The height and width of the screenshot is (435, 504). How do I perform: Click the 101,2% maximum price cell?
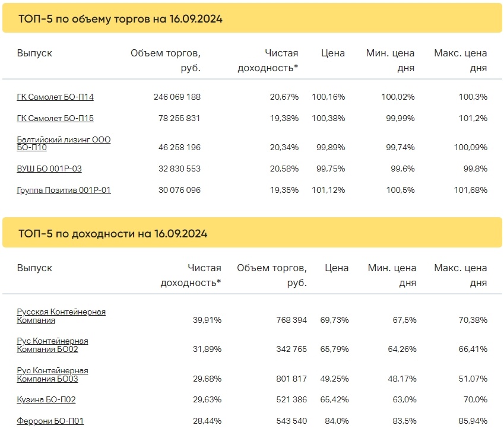473,118
